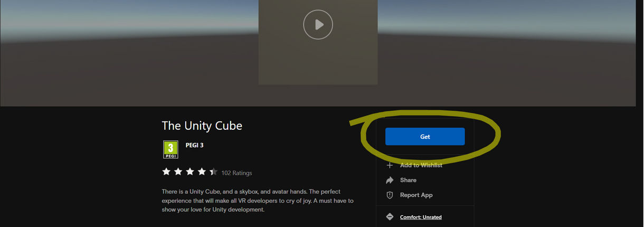Click the Report App shield icon
644x227 pixels.
pyautogui.click(x=390, y=195)
